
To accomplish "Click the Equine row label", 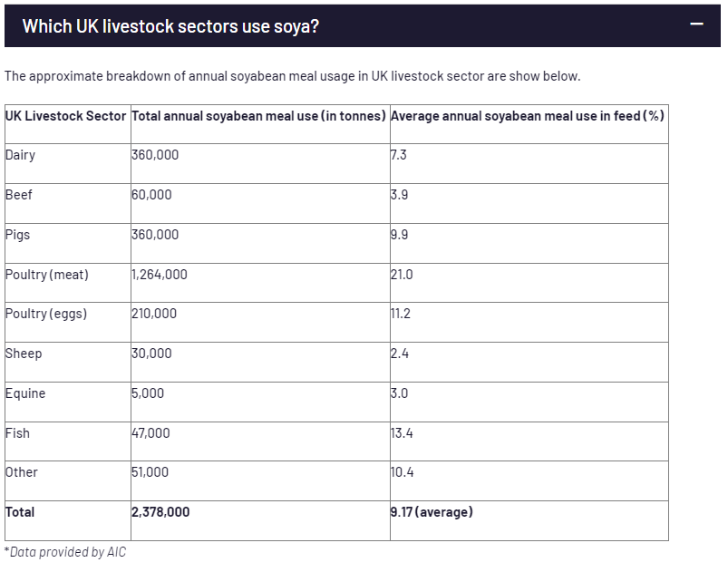I will pyautogui.click(x=25, y=393).
